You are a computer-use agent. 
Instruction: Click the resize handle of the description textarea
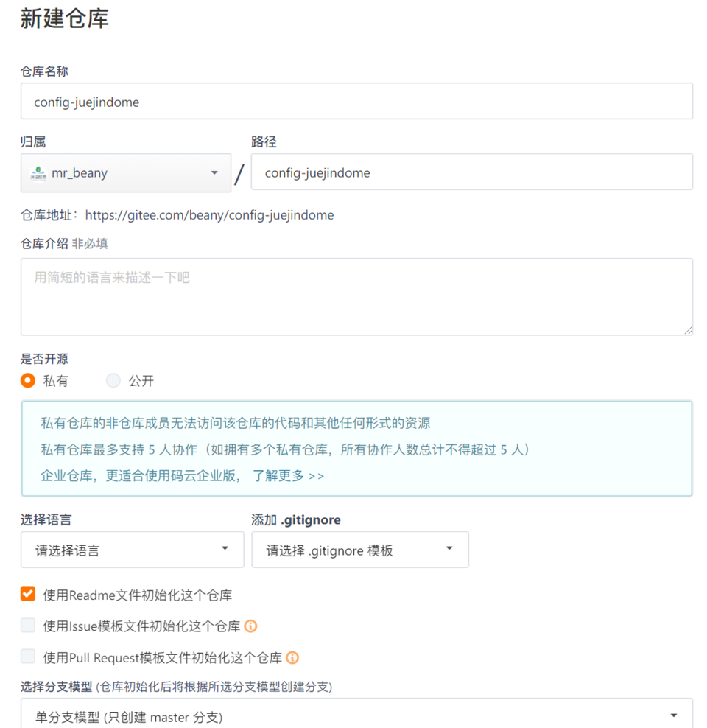pos(690,330)
